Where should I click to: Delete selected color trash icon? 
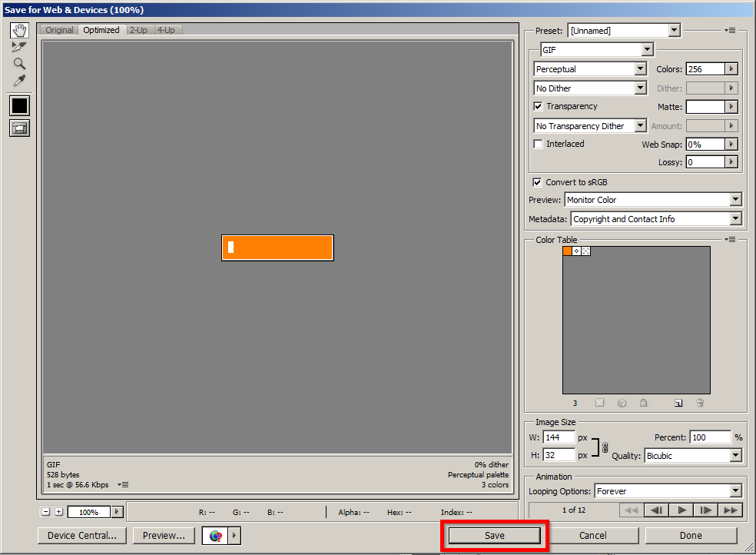tap(700, 403)
